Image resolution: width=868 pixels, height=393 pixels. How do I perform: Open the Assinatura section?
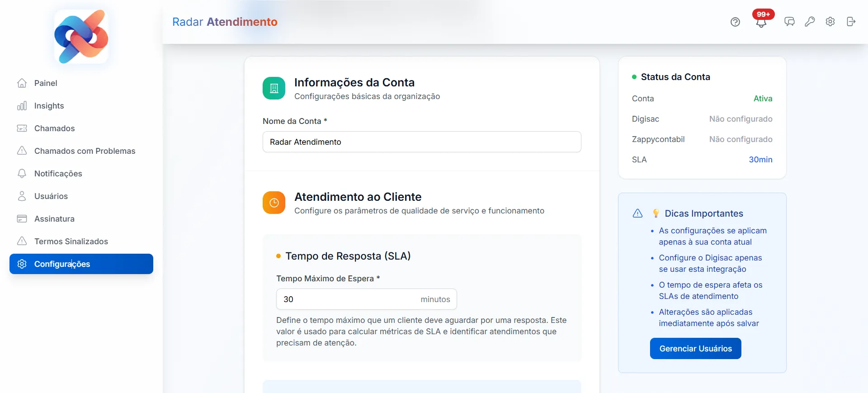click(x=81, y=219)
